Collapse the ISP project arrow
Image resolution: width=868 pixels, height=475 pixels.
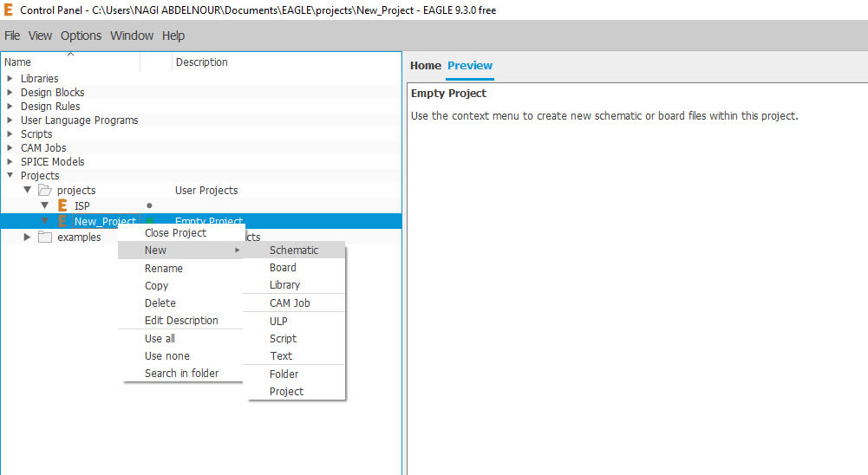[x=45, y=205]
